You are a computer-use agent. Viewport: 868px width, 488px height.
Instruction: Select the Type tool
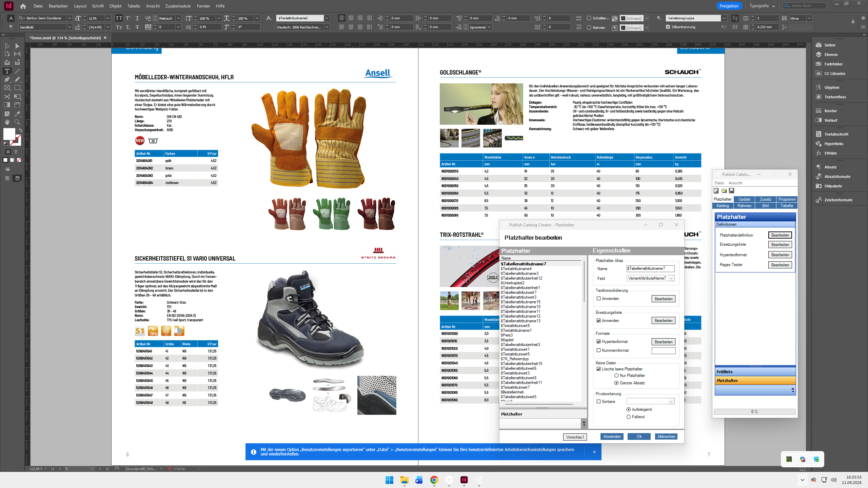point(7,71)
